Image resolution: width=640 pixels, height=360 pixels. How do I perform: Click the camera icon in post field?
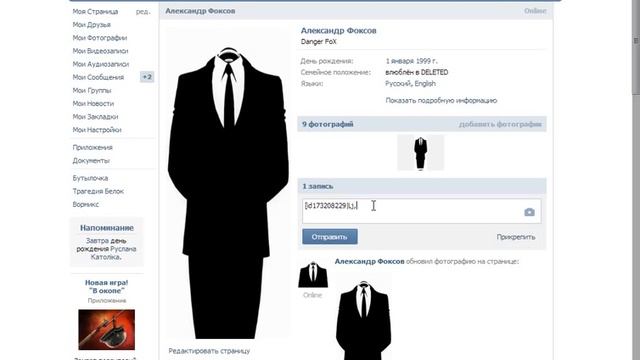click(x=529, y=212)
